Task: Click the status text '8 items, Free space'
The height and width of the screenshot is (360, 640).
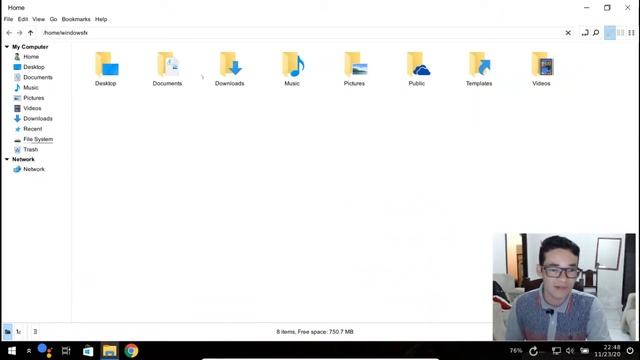Action: (315, 332)
